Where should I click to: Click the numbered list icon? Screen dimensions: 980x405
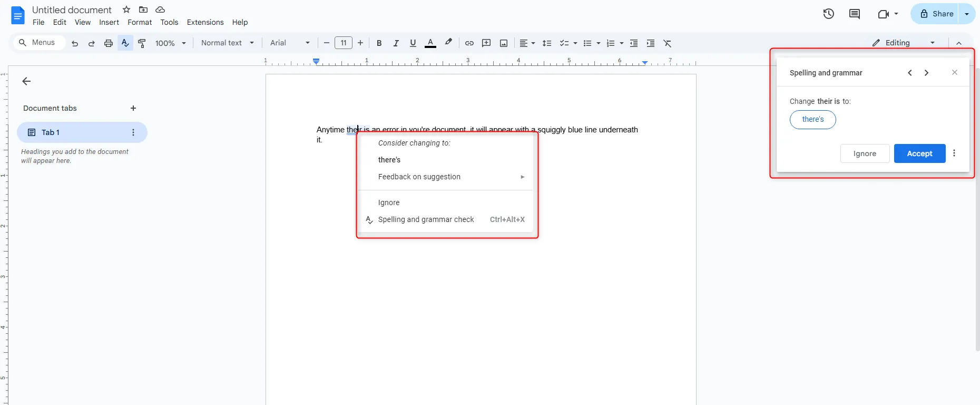tap(611, 43)
